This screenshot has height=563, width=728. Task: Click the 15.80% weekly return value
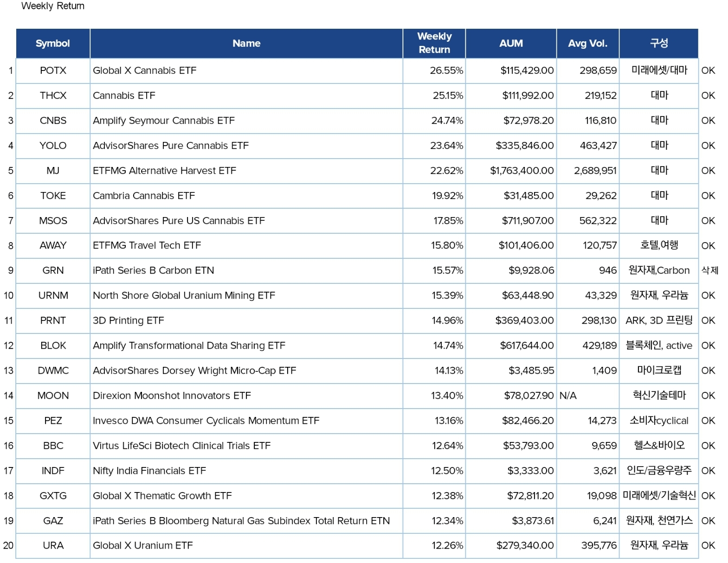pyautogui.click(x=447, y=245)
